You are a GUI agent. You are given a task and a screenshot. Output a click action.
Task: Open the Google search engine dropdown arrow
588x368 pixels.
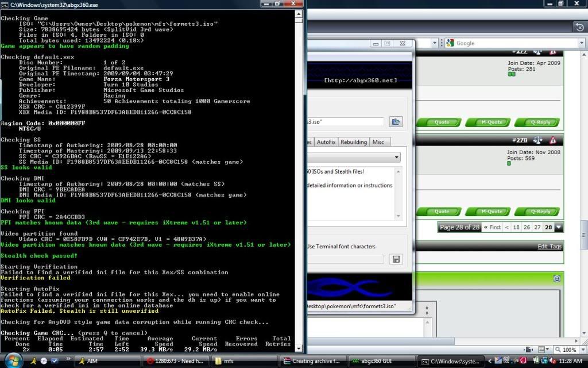(x=582, y=43)
